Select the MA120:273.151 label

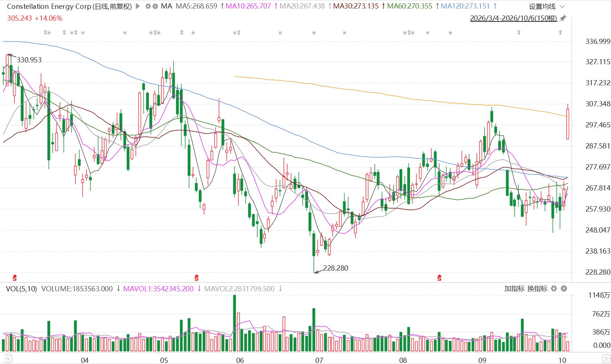pos(465,6)
